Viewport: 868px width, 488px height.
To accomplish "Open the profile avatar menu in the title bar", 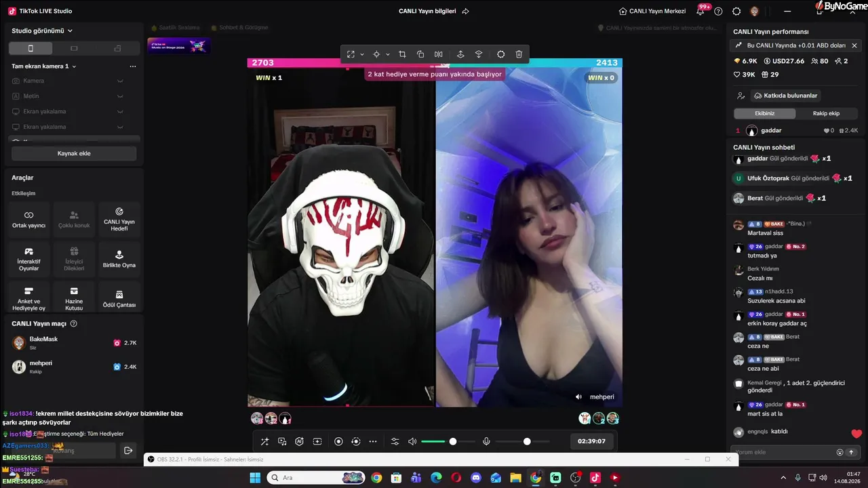I will [755, 11].
